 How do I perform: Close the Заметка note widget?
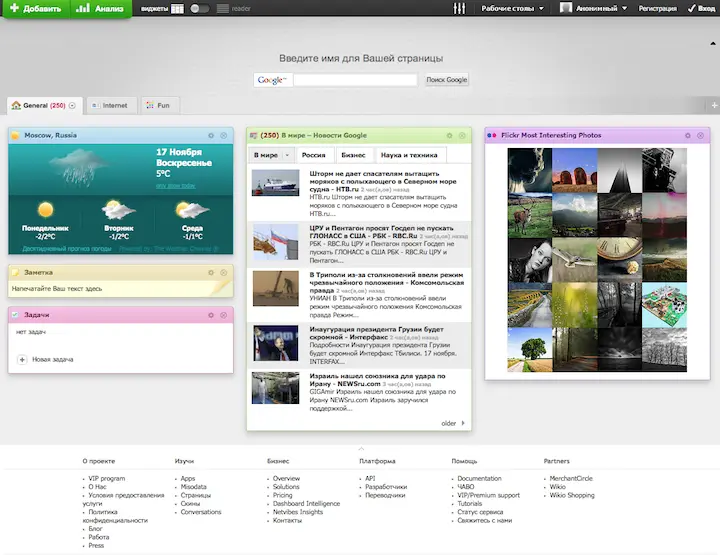pyautogui.click(x=224, y=272)
